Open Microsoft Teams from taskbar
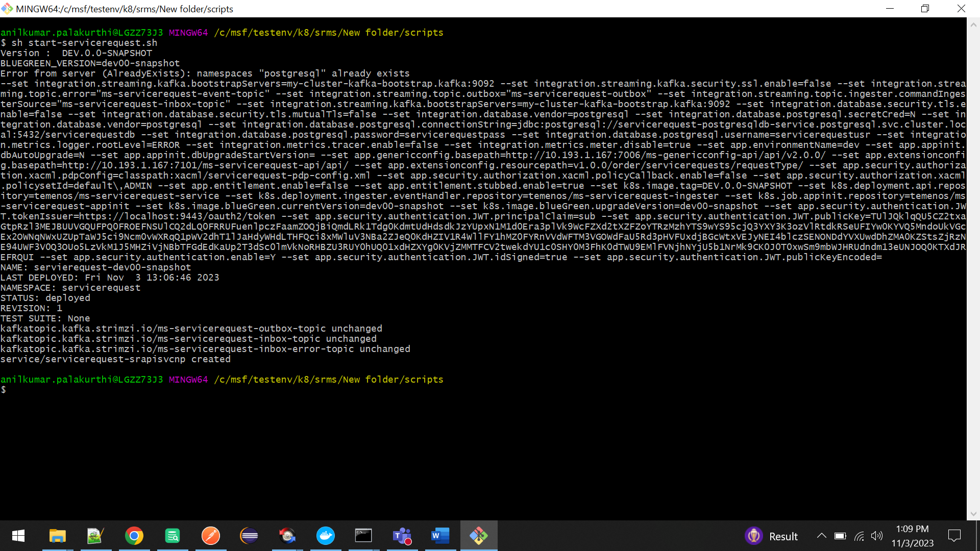 (402, 536)
